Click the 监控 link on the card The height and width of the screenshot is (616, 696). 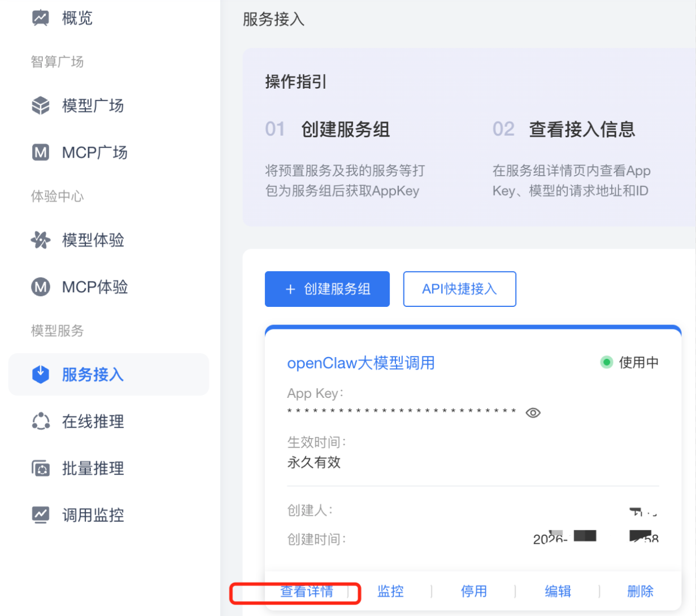[390, 592]
